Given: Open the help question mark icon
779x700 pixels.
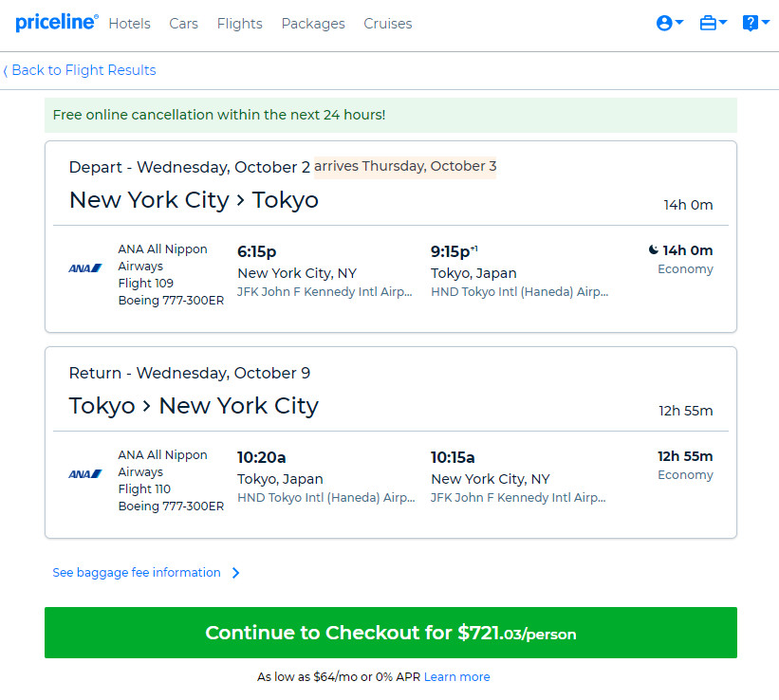Looking at the screenshot, I should (x=751, y=23).
